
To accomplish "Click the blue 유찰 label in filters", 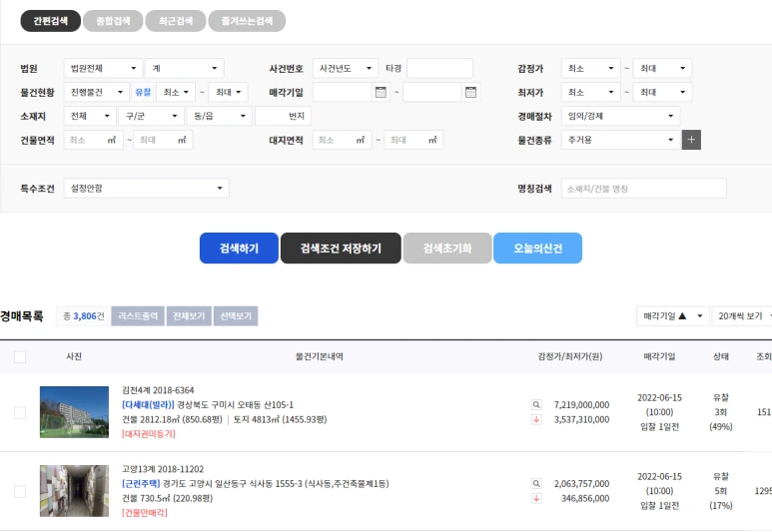I will (143, 92).
